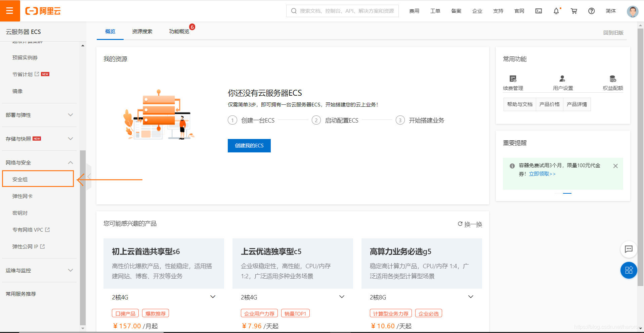The height and width of the screenshot is (333, 644).
Task: Open external link icon next to 节省计划
Action: [37, 74]
